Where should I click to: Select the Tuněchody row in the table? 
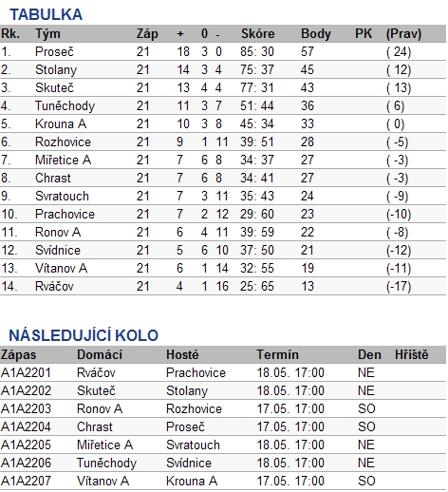click(x=223, y=105)
